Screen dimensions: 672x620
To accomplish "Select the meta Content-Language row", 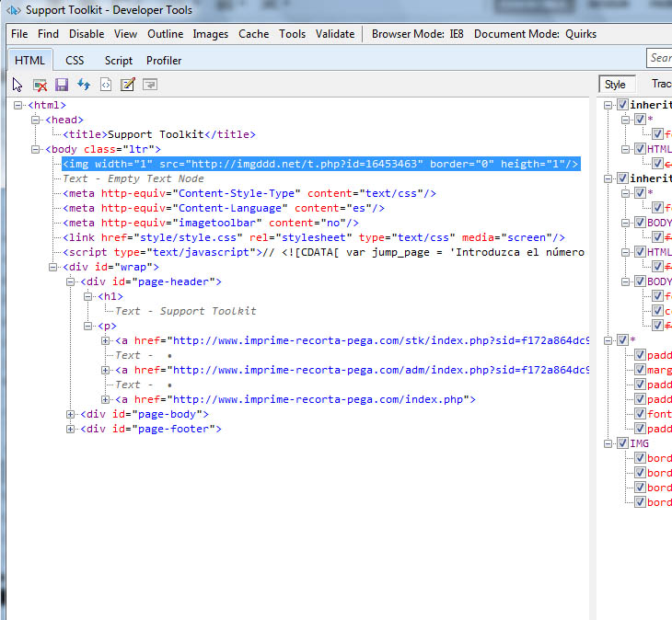I will (x=224, y=208).
